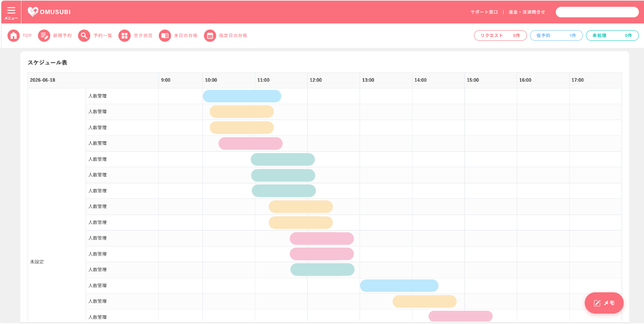Open 本日の台帳 book icon
Viewport: 644px width, 324px height.
coord(165,35)
